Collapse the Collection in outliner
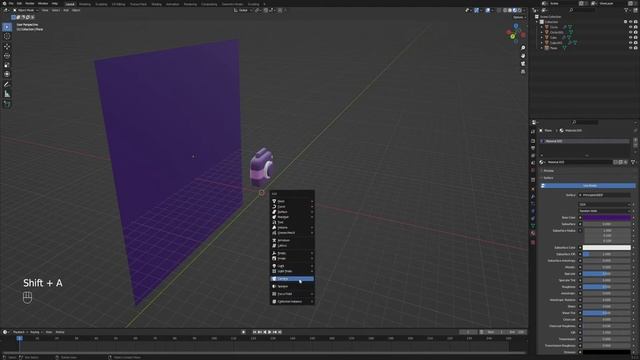Viewport: 640px width, 360px height. (538, 22)
